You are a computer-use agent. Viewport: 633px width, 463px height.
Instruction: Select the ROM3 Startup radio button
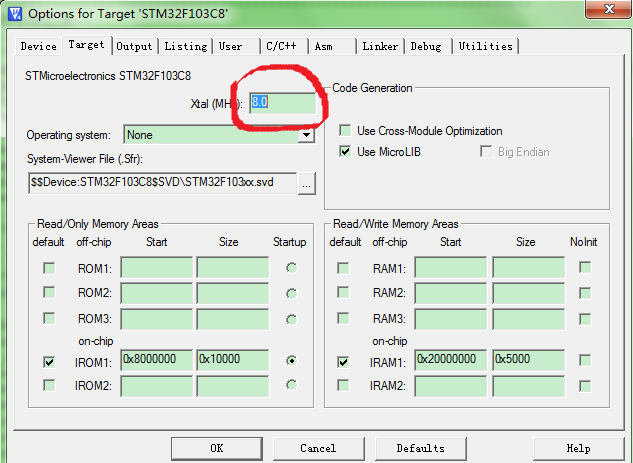tap(291, 320)
